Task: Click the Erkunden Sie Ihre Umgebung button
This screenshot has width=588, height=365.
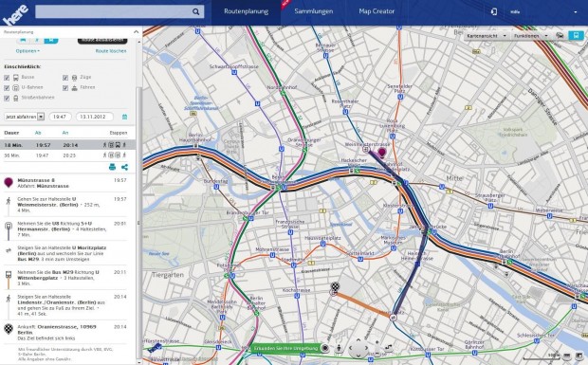Action: coord(285,348)
